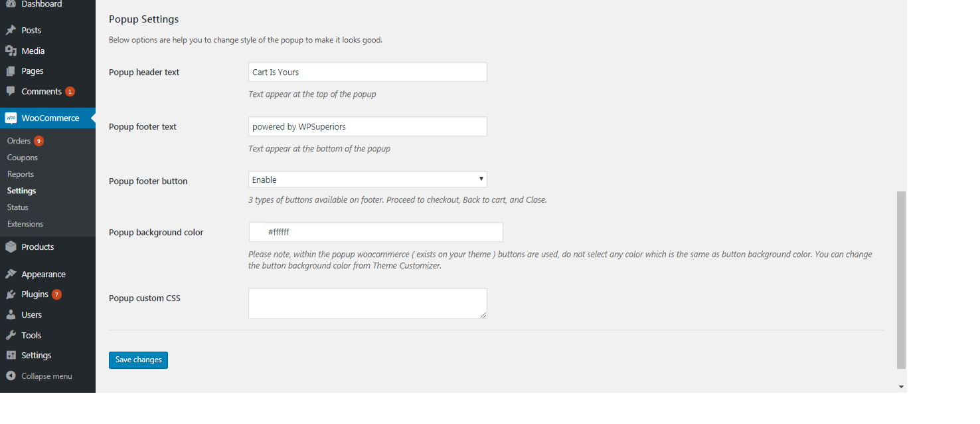This screenshot has width=980, height=424.
Task: Click the Appearance paintbrush icon
Action: pyautogui.click(x=11, y=274)
